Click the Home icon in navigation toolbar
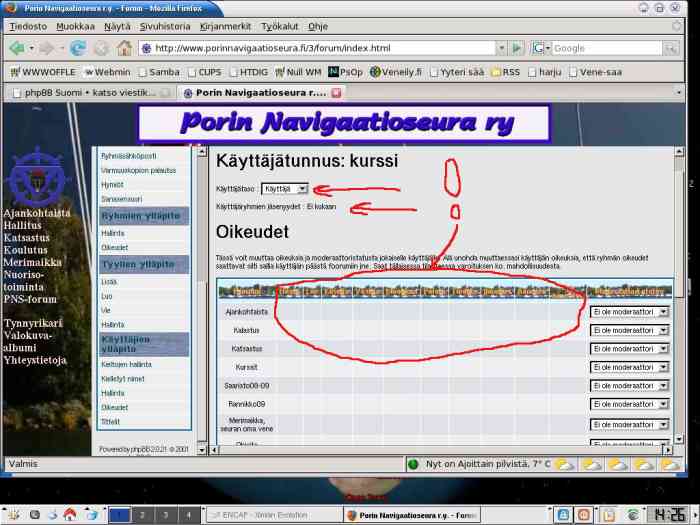 click(x=124, y=47)
